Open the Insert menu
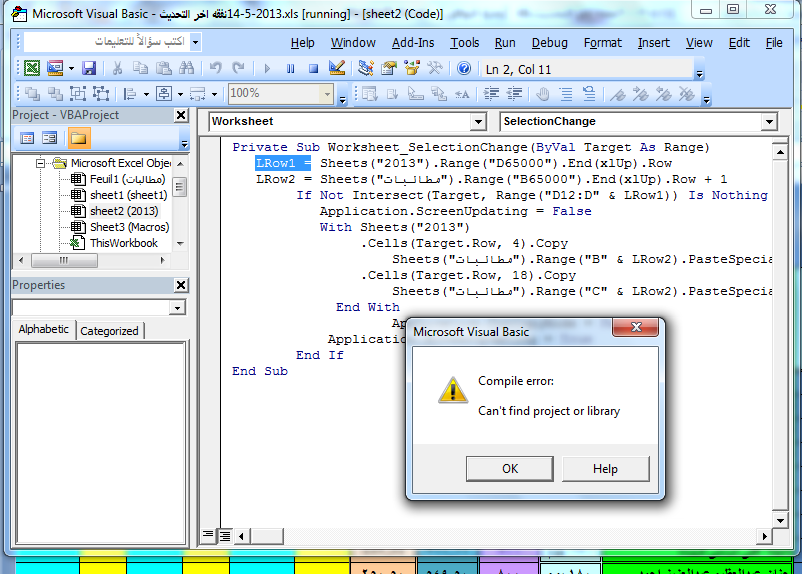Image resolution: width=802 pixels, height=574 pixels. pyautogui.click(x=654, y=43)
